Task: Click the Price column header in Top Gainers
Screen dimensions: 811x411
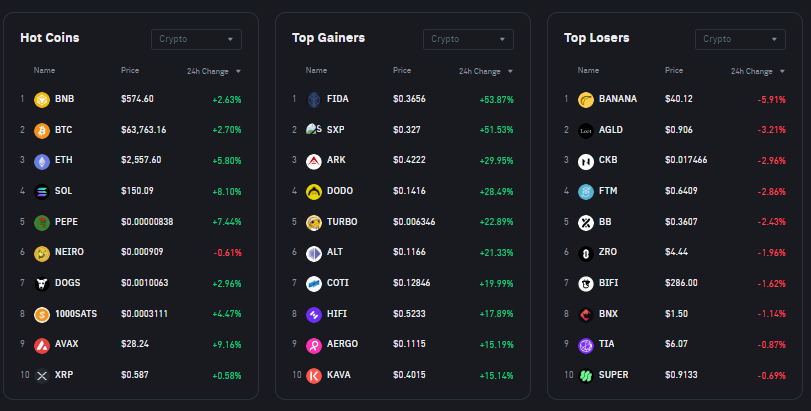Action: point(402,70)
